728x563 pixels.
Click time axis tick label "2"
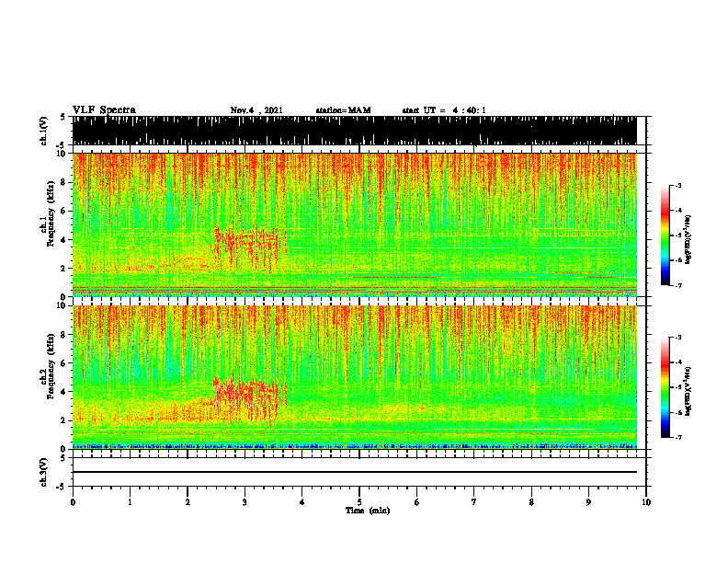[188, 502]
